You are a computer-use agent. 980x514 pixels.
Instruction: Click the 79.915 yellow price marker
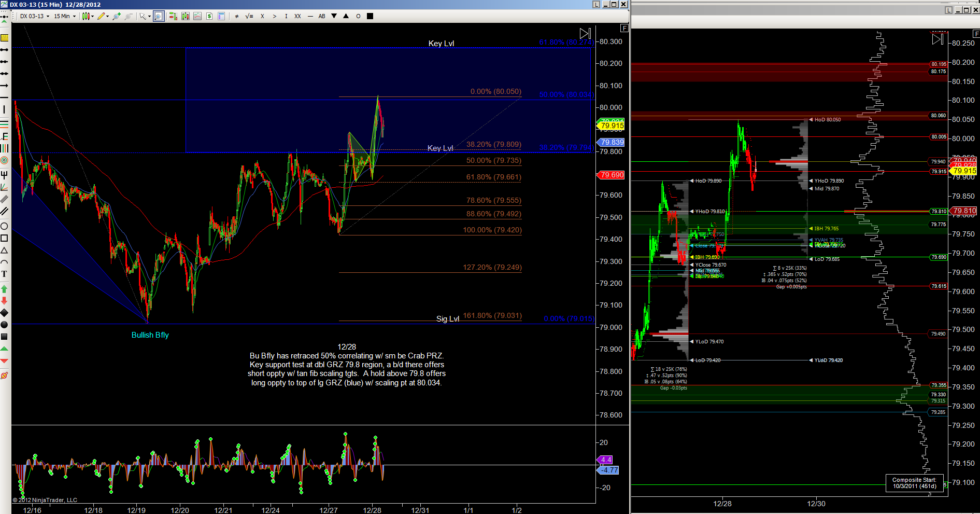click(x=612, y=126)
